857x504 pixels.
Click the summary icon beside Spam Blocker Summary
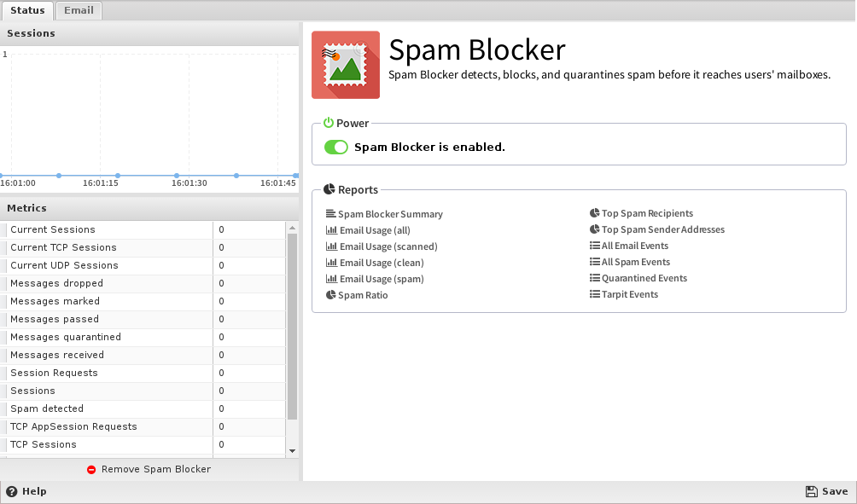click(331, 214)
